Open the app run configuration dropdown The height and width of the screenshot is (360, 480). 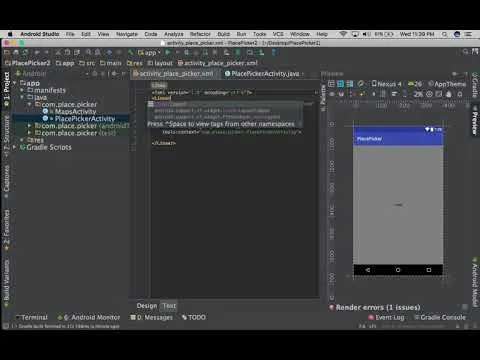[x=149, y=53]
